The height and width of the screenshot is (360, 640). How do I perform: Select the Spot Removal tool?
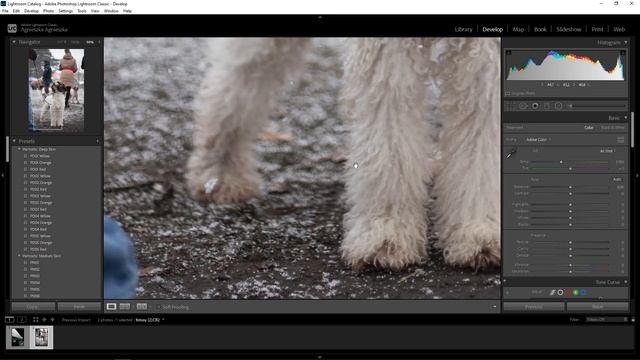click(x=523, y=106)
